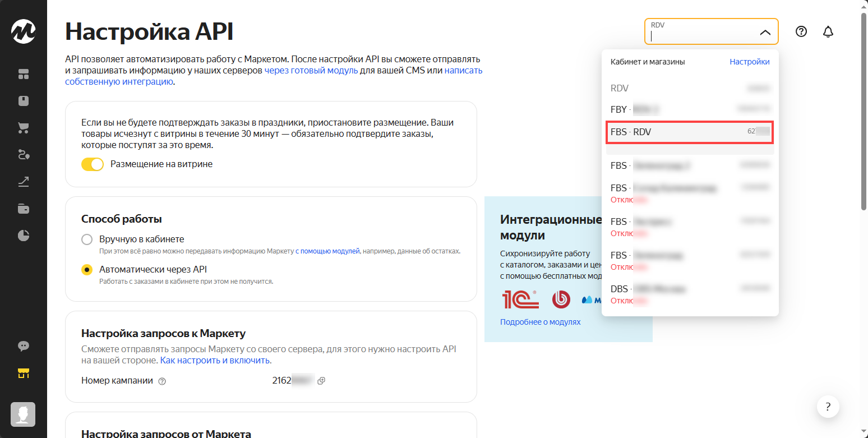Open the chat bubble icon in sidebar
The width and height of the screenshot is (868, 438).
click(24, 346)
